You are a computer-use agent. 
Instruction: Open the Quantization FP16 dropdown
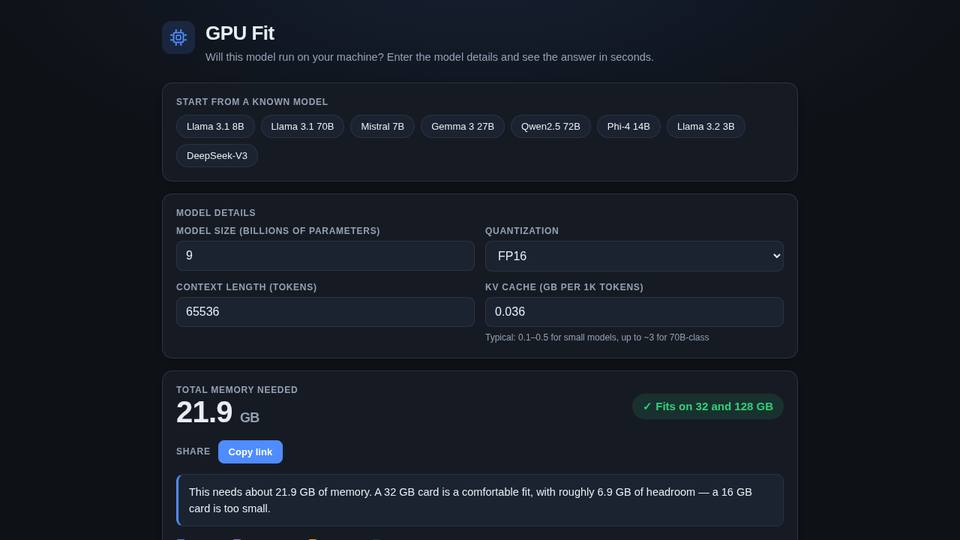pos(634,256)
